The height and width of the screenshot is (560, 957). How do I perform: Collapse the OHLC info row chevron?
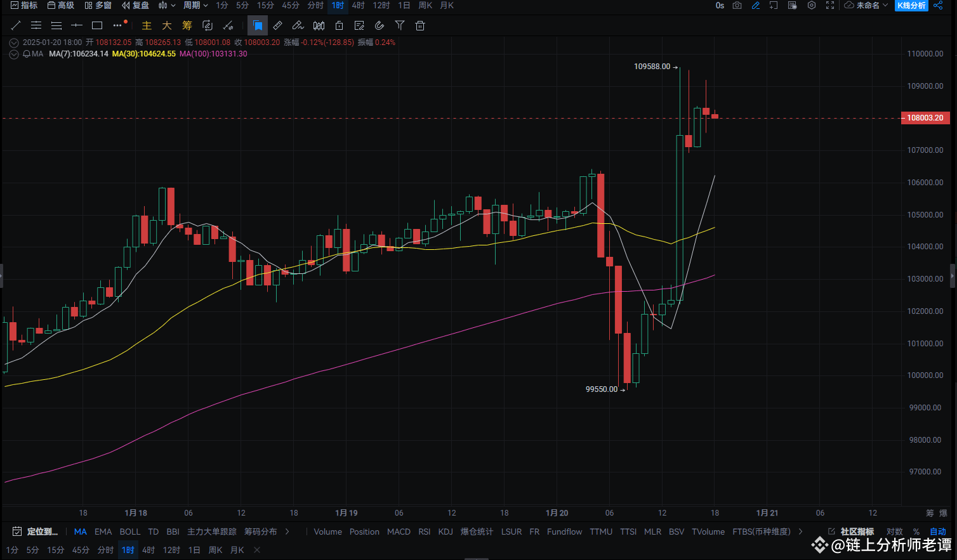[14, 42]
